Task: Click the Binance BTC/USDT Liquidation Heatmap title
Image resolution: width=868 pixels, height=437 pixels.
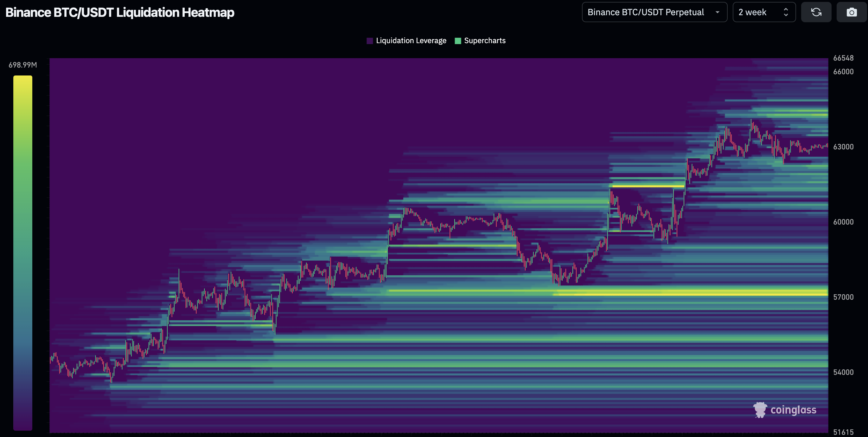Action: pyautogui.click(x=120, y=12)
